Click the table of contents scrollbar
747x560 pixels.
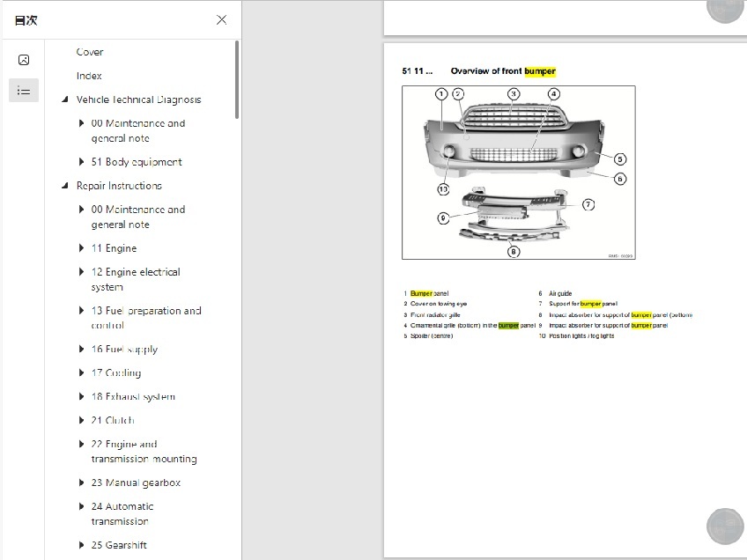click(237, 79)
